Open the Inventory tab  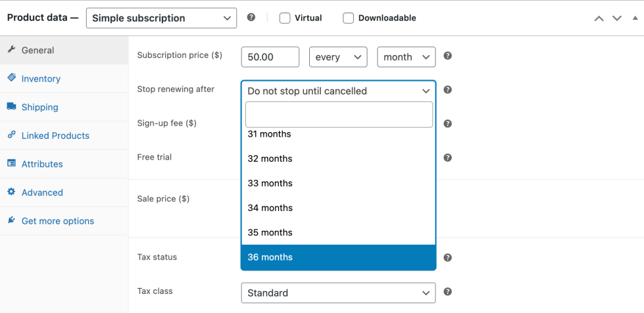(x=41, y=79)
